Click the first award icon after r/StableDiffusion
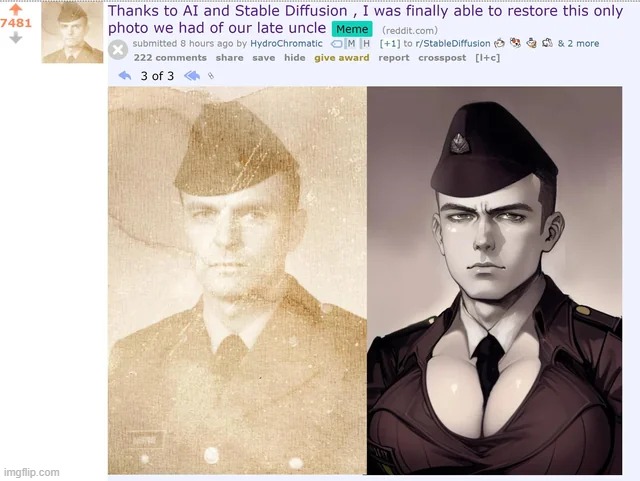 499,43
